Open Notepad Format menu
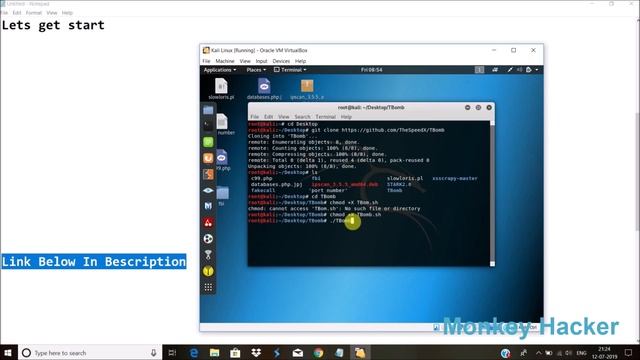The image size is (640, 360). pyautogui.click(x=33, y=13)
